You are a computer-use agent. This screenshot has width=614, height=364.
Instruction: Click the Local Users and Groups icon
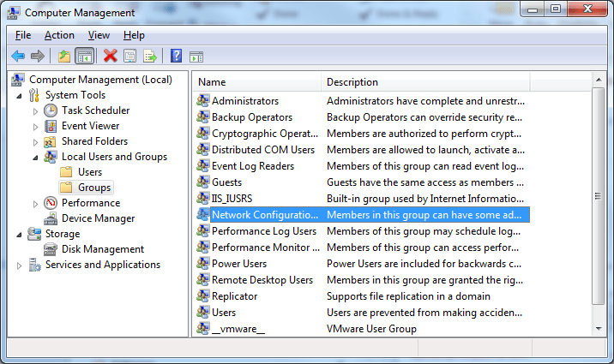[51, 157]
